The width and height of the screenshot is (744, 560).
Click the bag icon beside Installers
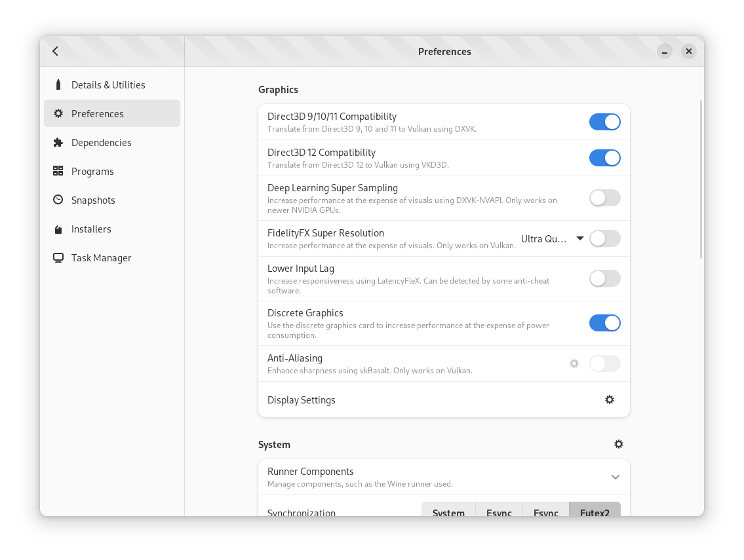[58, 229]
